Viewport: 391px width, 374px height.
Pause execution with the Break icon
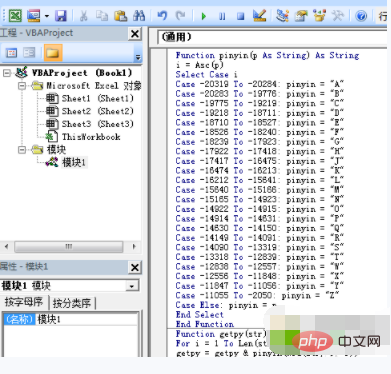[x=222, y=16]
